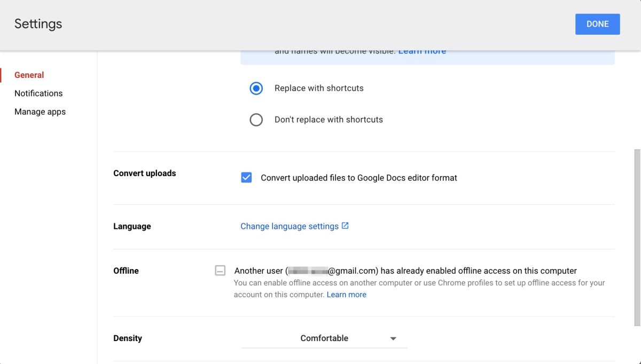The image size is (641, 364).
Task: Switch to the Notifications section
Action: [x=38, y=93]
